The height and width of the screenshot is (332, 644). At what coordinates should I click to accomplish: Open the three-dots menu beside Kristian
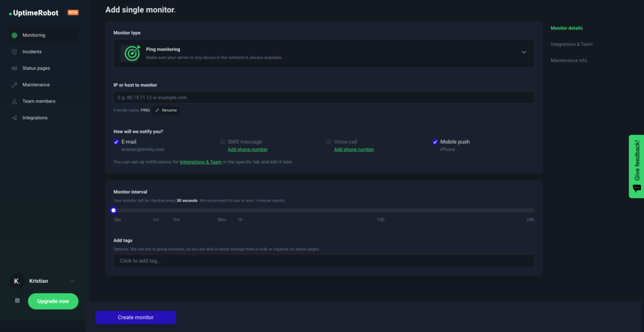click(72, 281)
